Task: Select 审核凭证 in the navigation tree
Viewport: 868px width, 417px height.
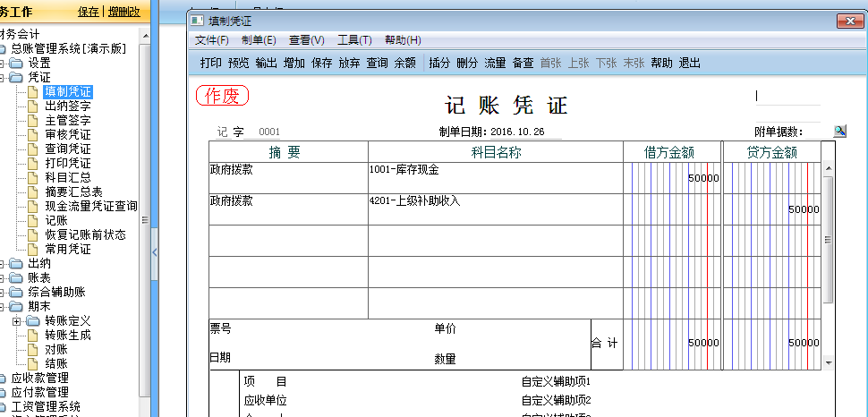Action: coord(68,134)
